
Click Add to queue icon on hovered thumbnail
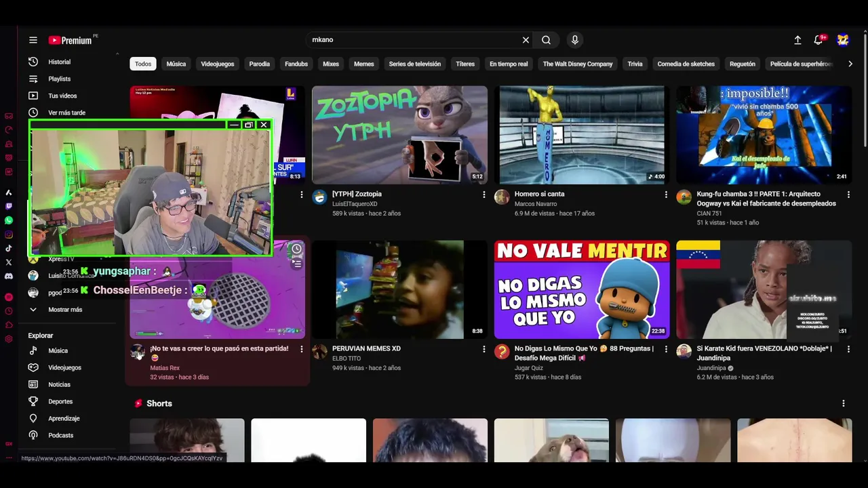(296, 264)
